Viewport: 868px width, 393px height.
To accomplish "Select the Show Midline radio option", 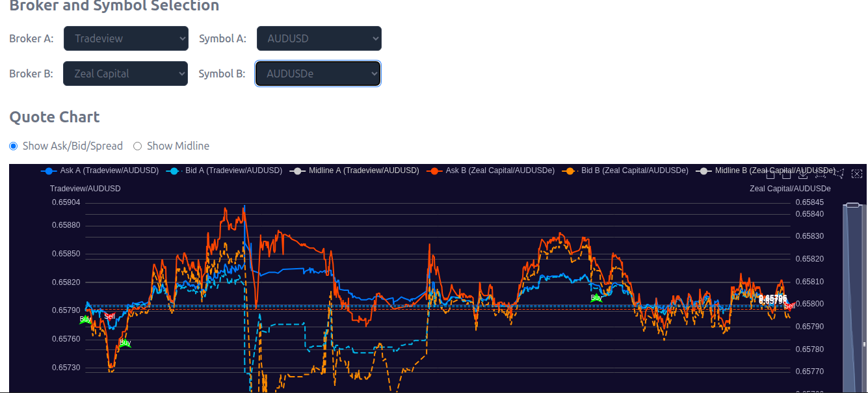I will [138, 146].
